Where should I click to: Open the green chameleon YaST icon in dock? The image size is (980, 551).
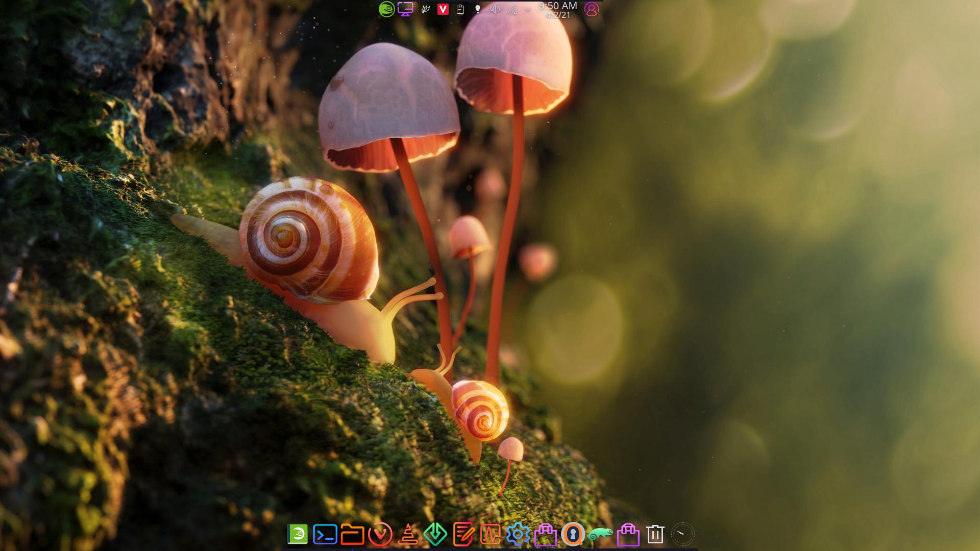(601, 534)
